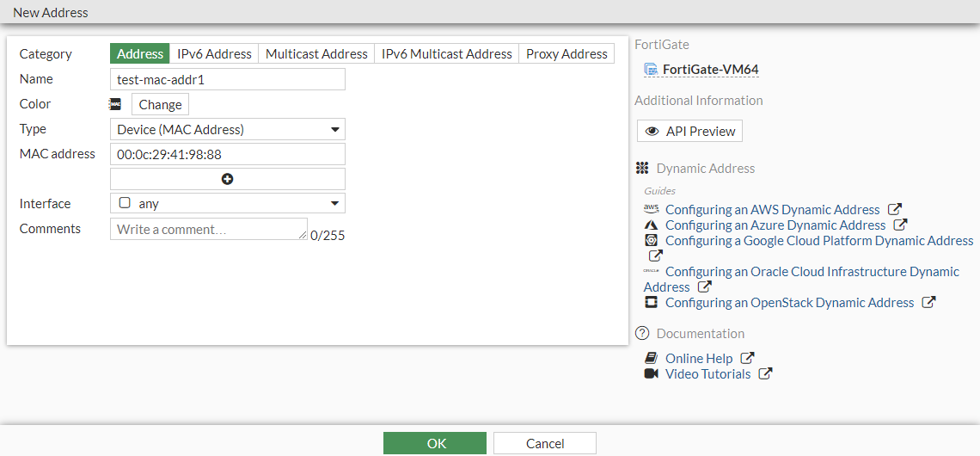Open Configuring an Azure Dynamic Address link
The image size is (980, 456).
[775, 225]
